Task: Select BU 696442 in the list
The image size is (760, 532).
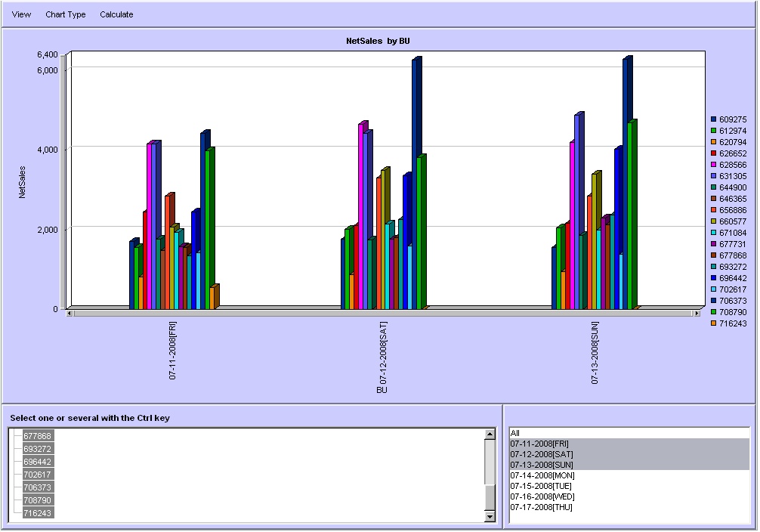Action: coord(37,462)
